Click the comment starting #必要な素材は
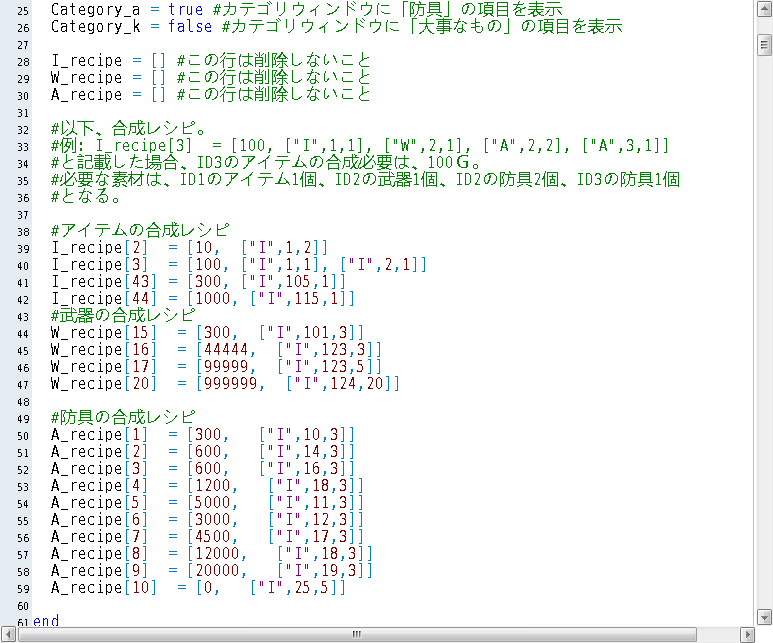Screen dimensions: 773x643 point(365,179)
